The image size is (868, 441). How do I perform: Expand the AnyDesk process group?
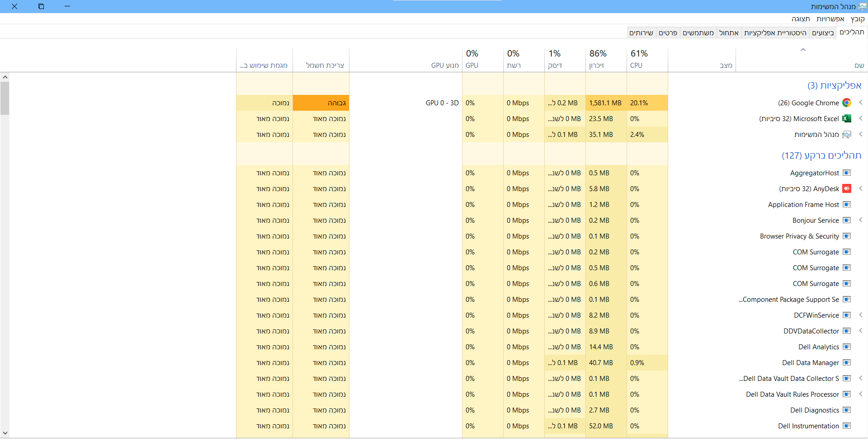[861, 188]
